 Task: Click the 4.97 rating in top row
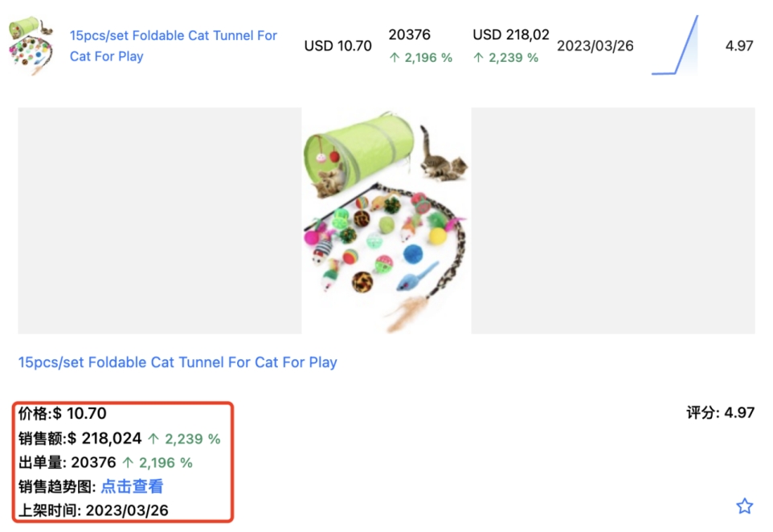coord(739,46)
